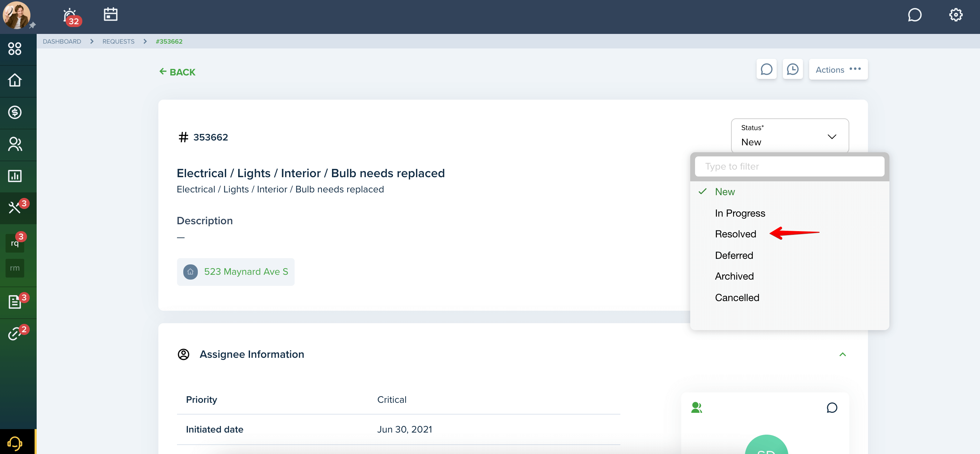Image resolution: width=980 pixels, height=454 pixels.
Task: Click the Description heading
Action: [x=204, y=221]
